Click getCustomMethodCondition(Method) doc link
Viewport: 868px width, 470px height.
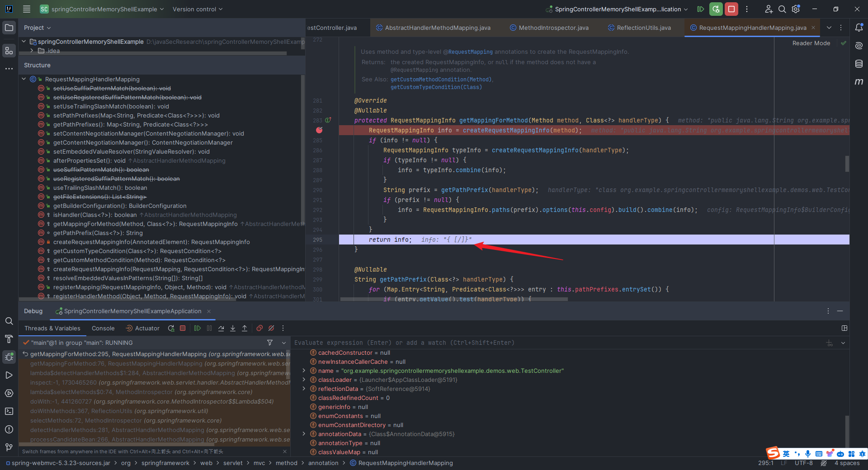click(441, 80)
